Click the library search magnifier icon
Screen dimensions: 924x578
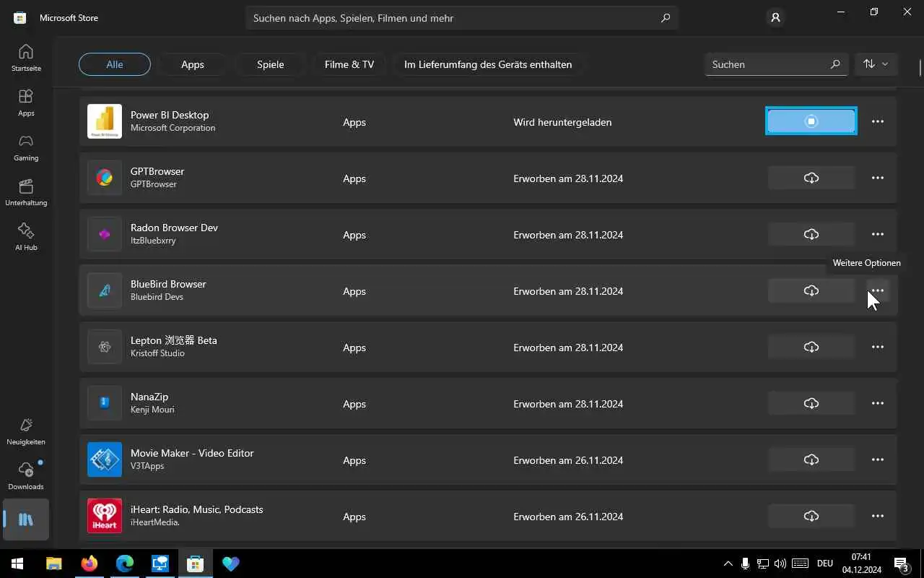(835, 64)
